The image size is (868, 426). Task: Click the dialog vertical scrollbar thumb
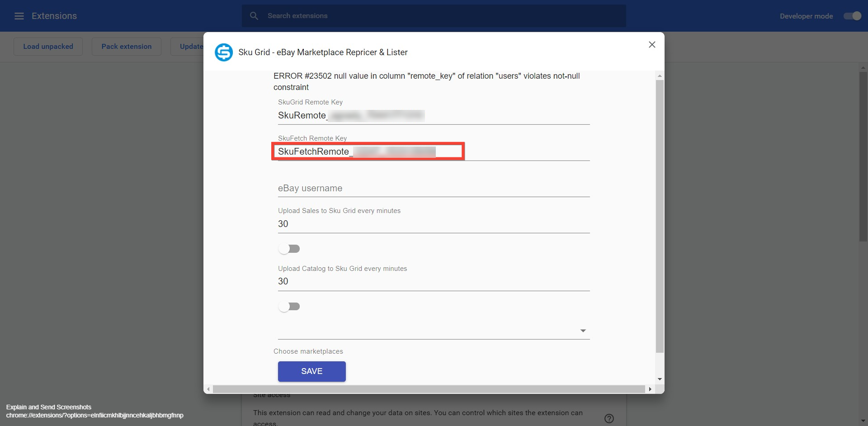(660, 216)
